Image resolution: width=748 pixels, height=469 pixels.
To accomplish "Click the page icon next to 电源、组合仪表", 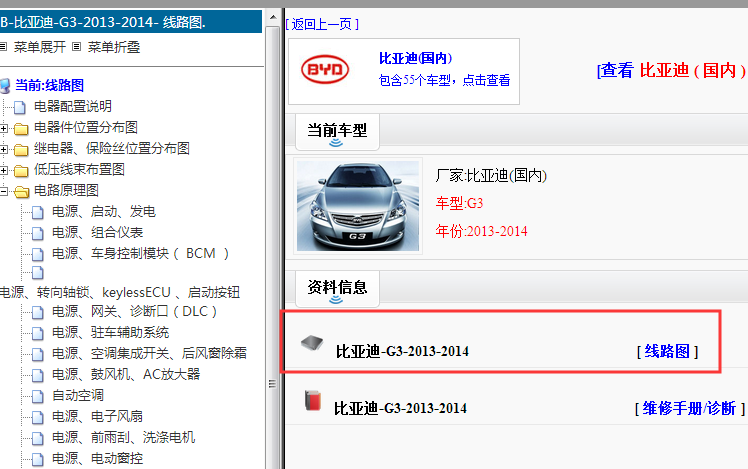I will coord(38,233).
